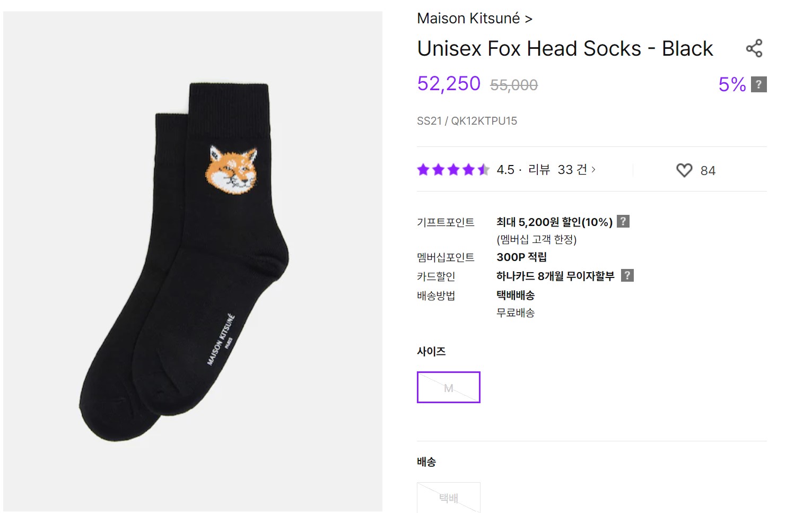Screen dimensions: 812x513
Task: Select size M option
Action: (448, 387)
